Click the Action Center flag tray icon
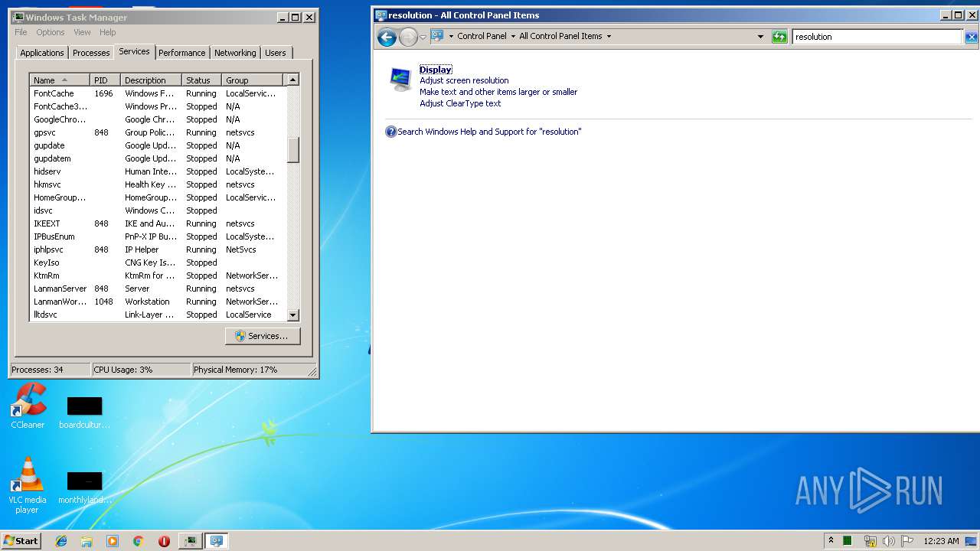Screen dimensions: 980x551 click(906, 541)
